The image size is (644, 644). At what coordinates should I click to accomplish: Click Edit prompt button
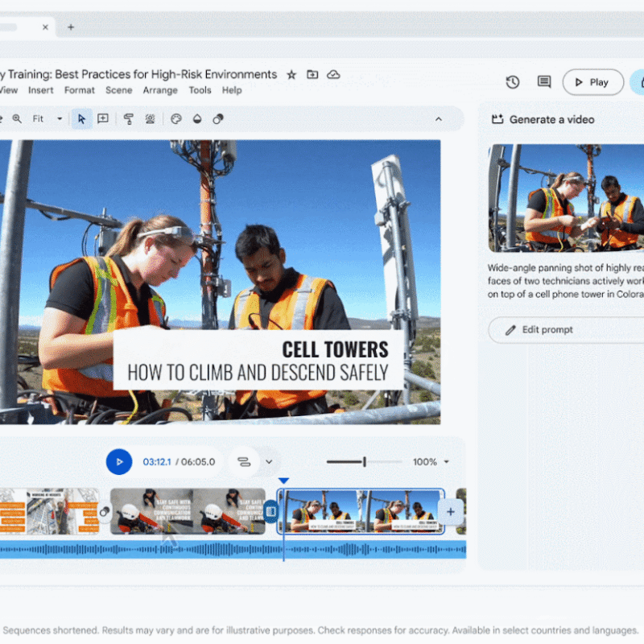click(x=566, y=330)
